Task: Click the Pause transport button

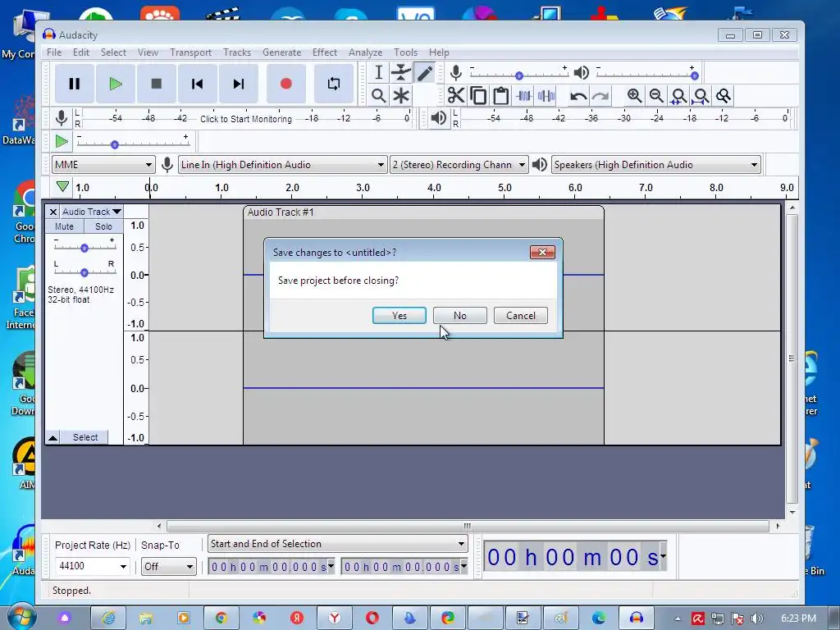Action: pos(75,84)
